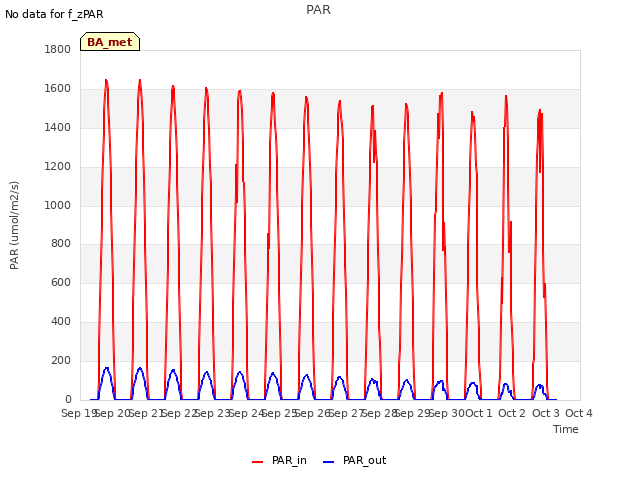
Task: Click the red PAR_in legend color marker
Action: (x=258, y=462)
